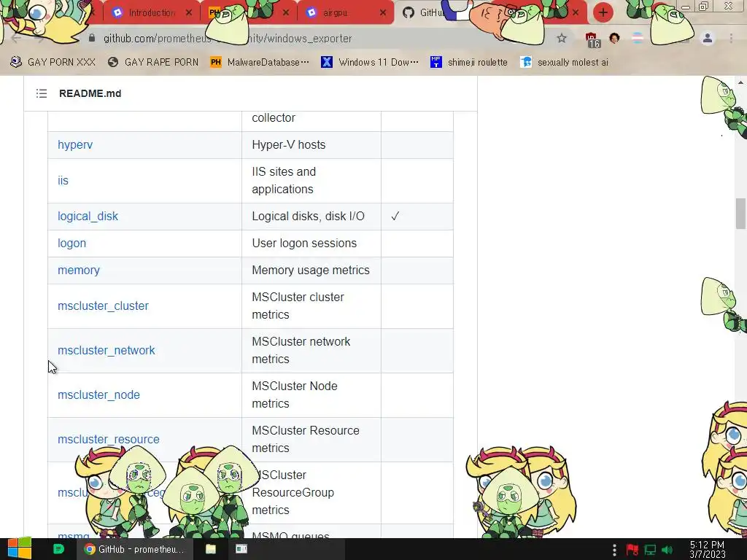
Task: Open the MalwareDatabase bookmark
Action: (260, 63)
